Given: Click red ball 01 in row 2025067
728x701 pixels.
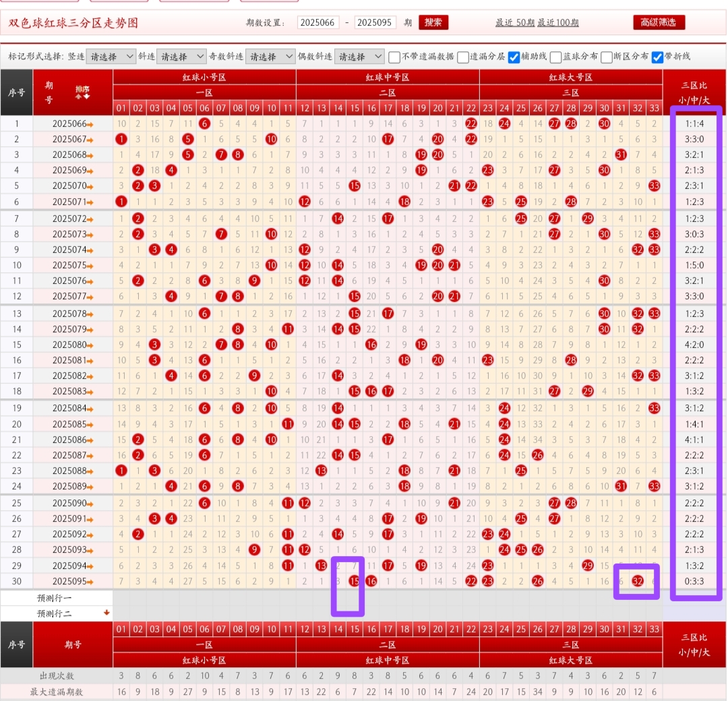Looking at the screenshot, I should coord(121,140).
